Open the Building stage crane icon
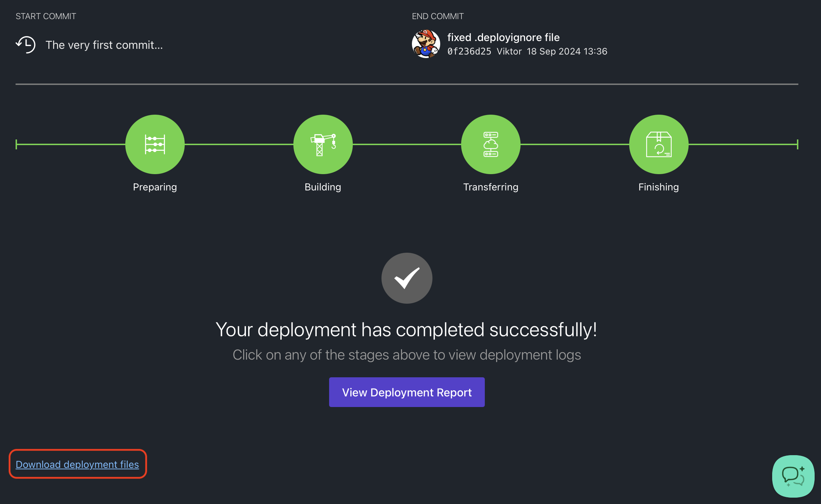The width and height of the screenshot is (821, 504). (x=323, y=144)
